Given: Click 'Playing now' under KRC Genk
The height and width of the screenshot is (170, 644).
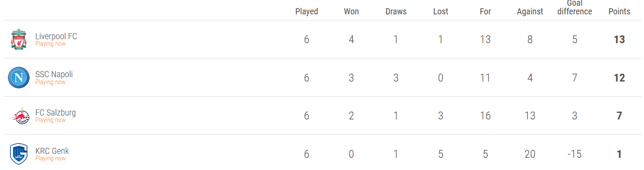Looking at the screenshot, I should tap(51, 158).
